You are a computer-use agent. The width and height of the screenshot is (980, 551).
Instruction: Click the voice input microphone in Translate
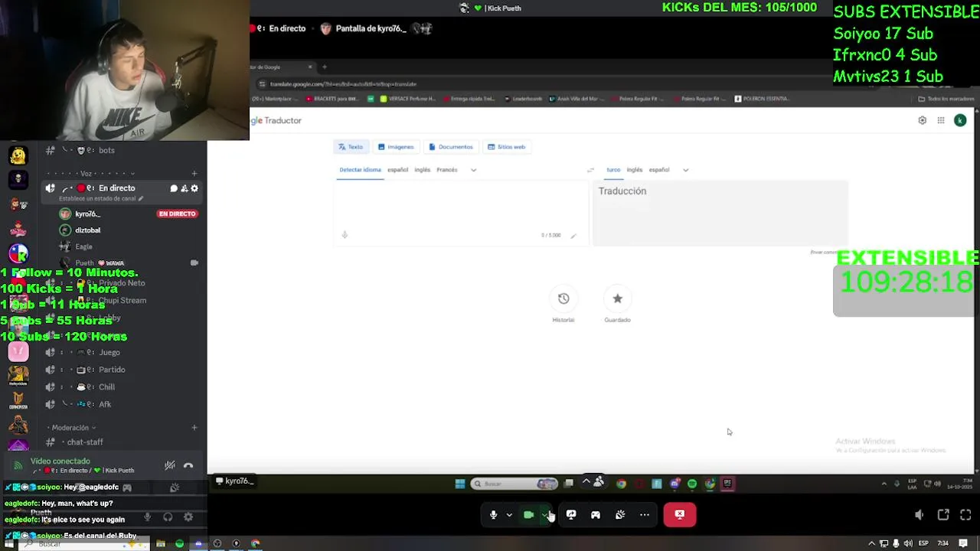point(345,235)
